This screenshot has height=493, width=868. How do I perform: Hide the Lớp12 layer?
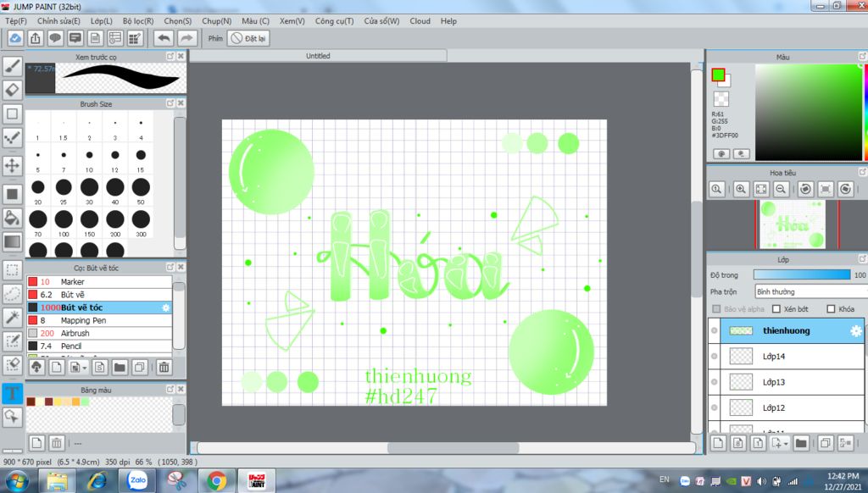tap(714, 407)
